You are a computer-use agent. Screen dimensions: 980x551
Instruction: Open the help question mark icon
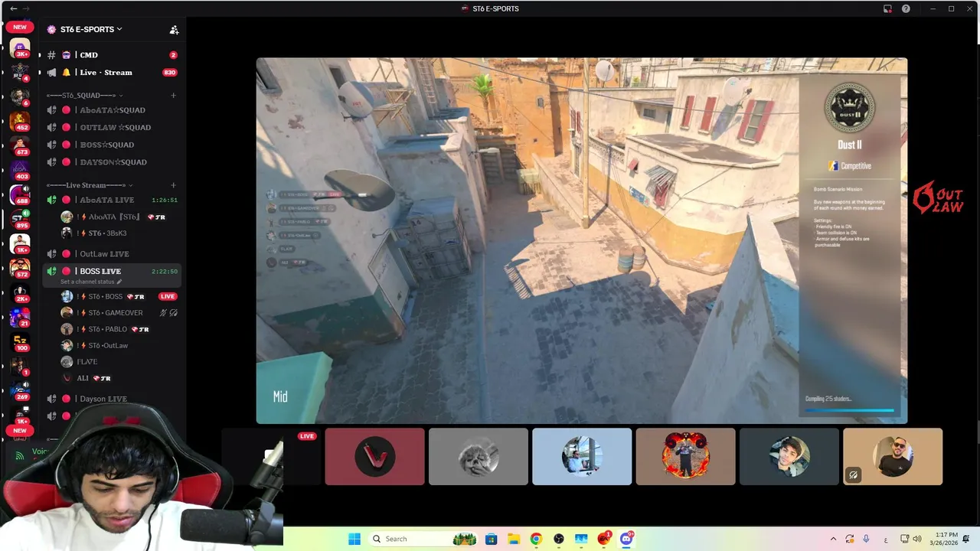[906, 8]
